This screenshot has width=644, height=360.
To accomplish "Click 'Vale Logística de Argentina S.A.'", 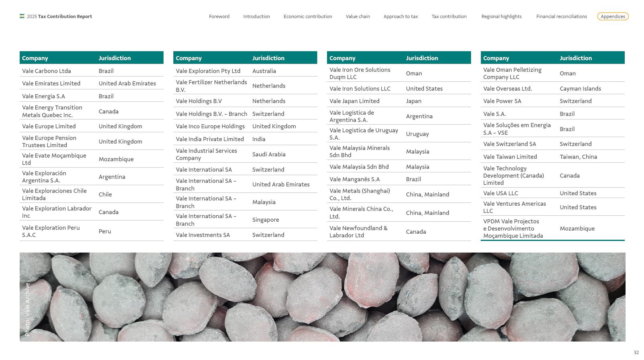I will (352, 116).
